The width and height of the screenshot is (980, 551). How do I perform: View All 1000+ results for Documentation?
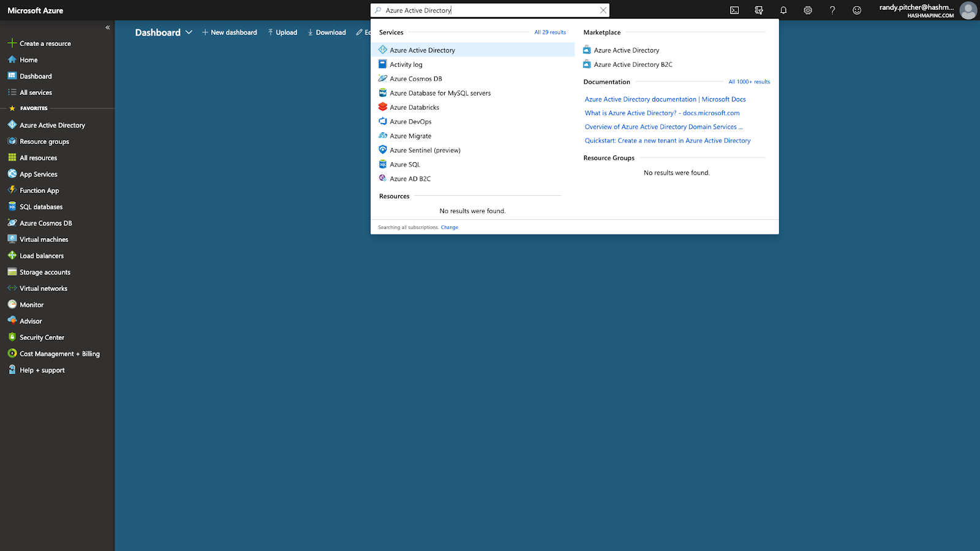coord(749,81)
